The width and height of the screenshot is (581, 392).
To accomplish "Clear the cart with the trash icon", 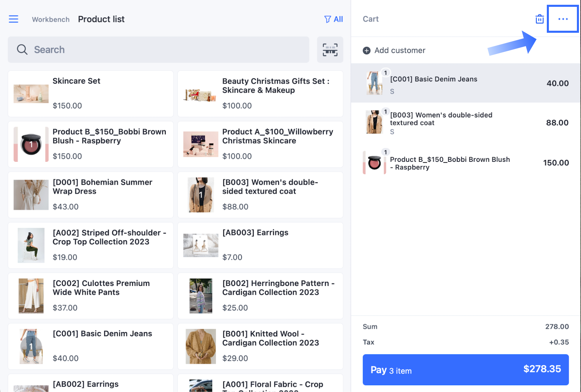I will 540,19.
